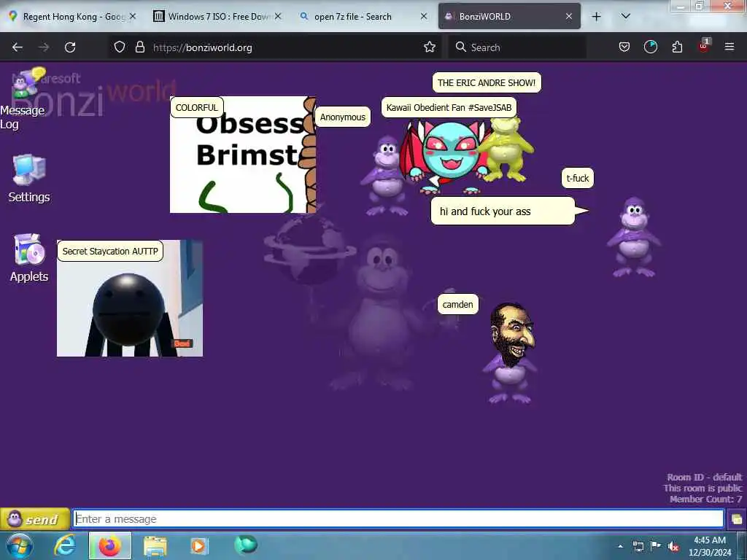747x560 pixels.
Task: Click the network tray icon
Action: click(x=638, y=546)
